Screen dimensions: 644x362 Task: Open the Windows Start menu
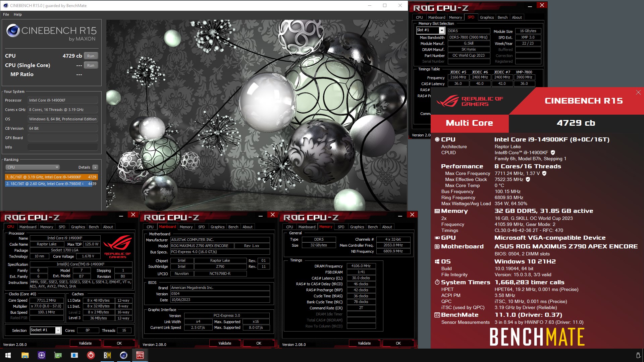pos(8,355)
